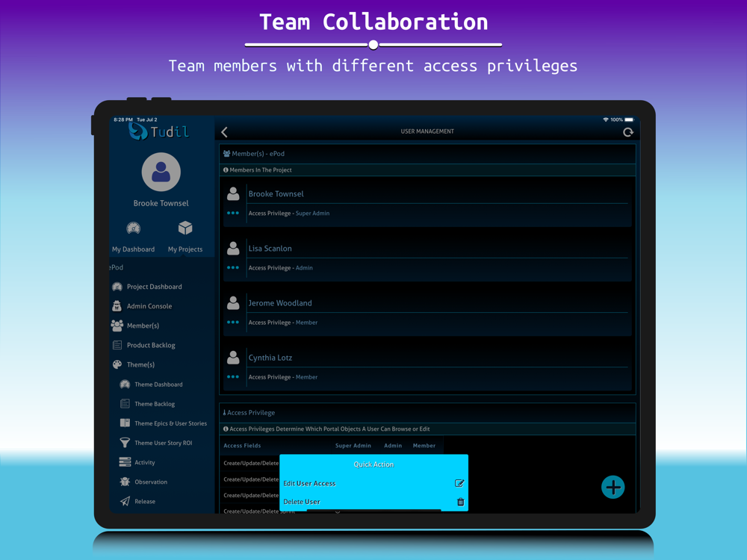
Task: Click the Observation bug icon
Action: point(125,482)
